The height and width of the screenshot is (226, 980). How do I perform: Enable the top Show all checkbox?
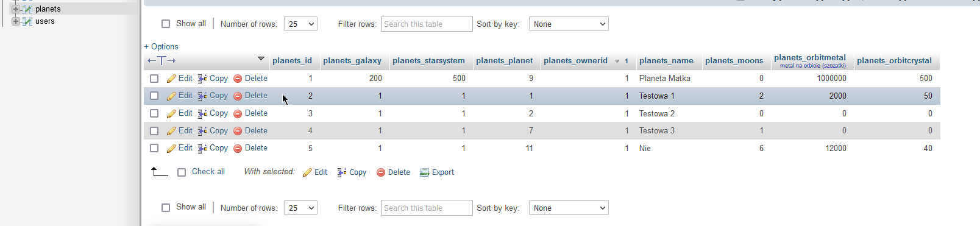click(166, 24)
